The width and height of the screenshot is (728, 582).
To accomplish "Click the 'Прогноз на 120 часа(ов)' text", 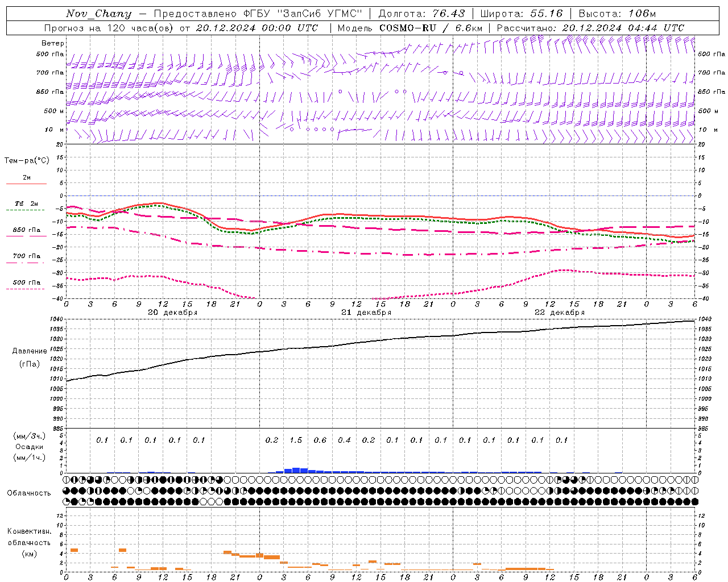I will click(108, 28).
